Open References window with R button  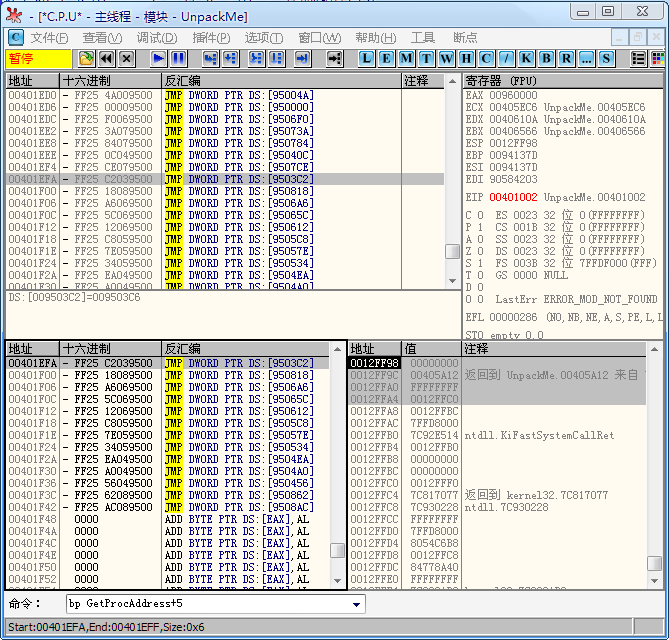pyautogui.click(x=567, y=58)
